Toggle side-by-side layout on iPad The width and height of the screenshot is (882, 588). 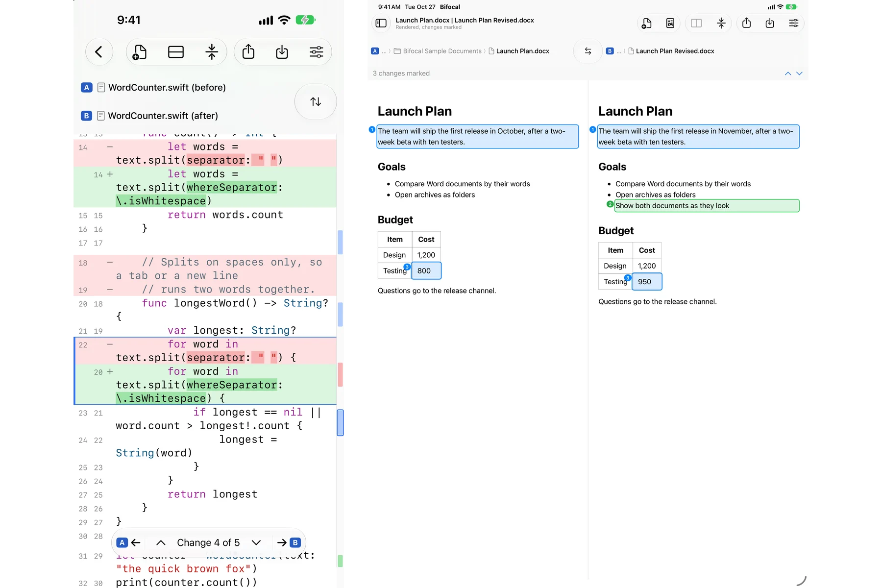click(x=696, y=23)
